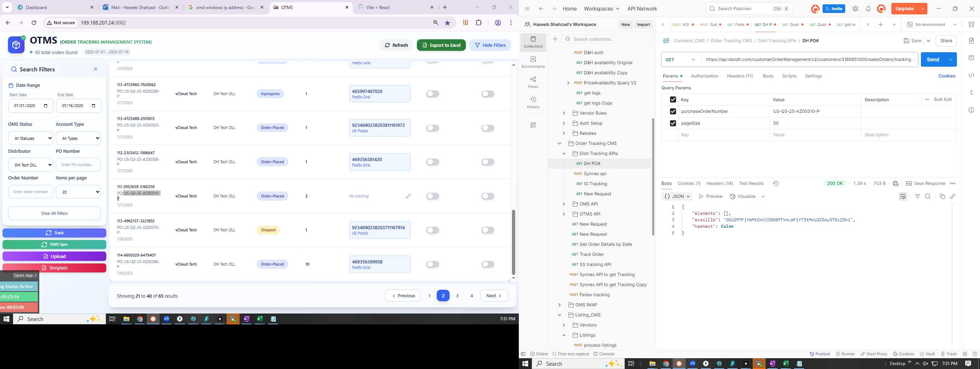Open the Test Results response tab
This screenshot has width=980, height=369.
point(751,183)
